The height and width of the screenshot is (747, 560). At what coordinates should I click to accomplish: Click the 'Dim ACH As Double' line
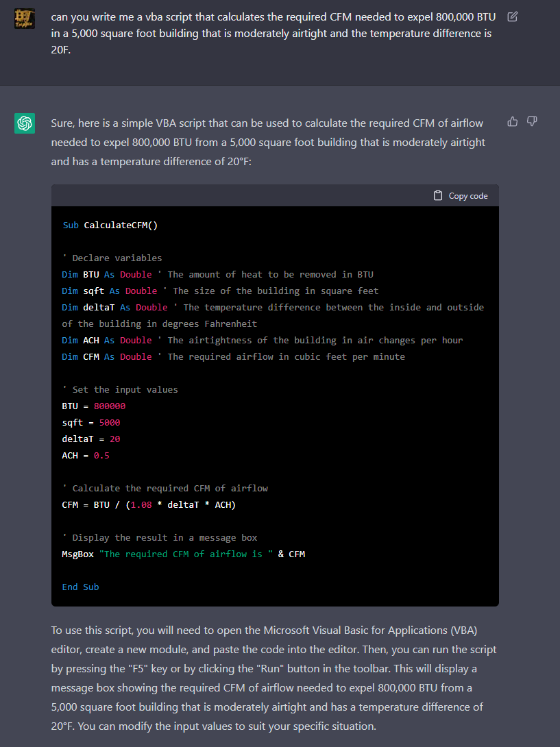tap(262, 340)
